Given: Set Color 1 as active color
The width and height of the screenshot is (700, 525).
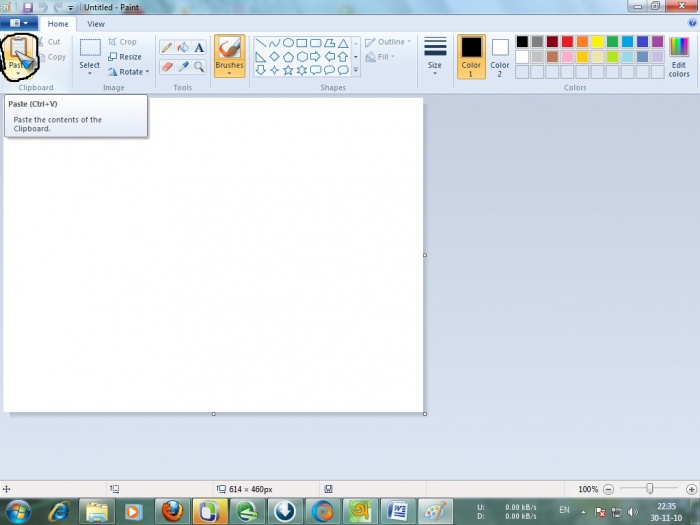Looking at the screenshot, I should [x=471, y=56].
